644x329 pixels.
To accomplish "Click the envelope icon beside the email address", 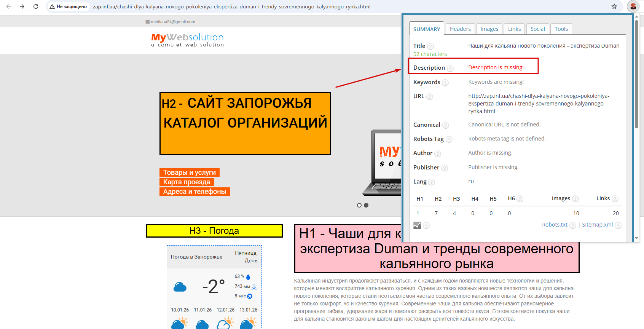I will click(x=148, y=22).
